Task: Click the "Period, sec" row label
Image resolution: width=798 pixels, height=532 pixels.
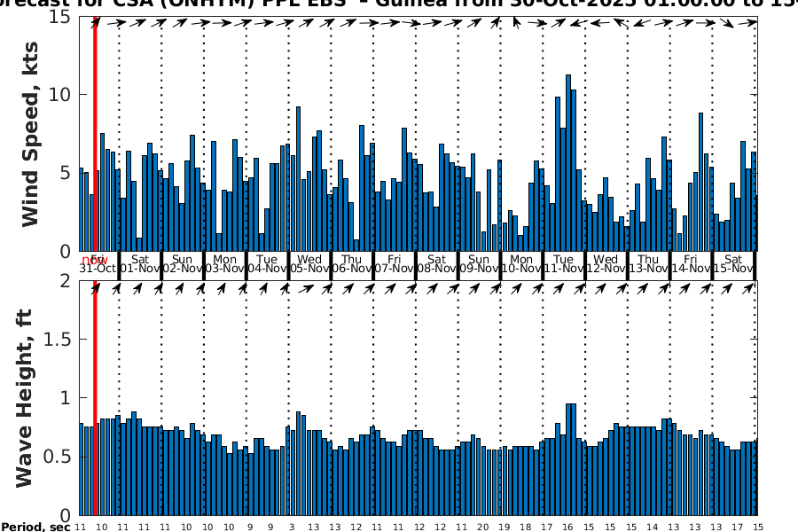Action: click(x=35, y=528)
